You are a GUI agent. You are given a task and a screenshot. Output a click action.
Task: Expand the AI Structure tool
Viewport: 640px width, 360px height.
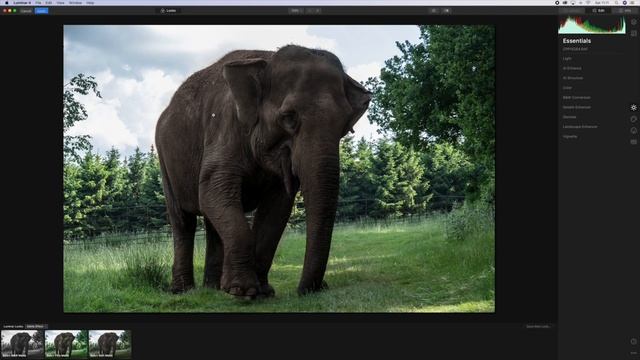(573, 78)
